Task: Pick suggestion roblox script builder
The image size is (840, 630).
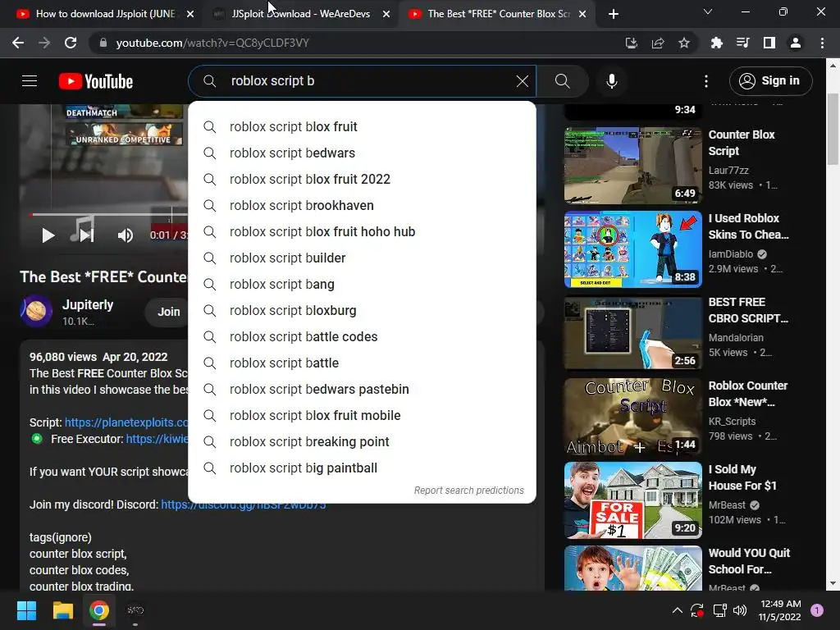Action: click(362, 258)
